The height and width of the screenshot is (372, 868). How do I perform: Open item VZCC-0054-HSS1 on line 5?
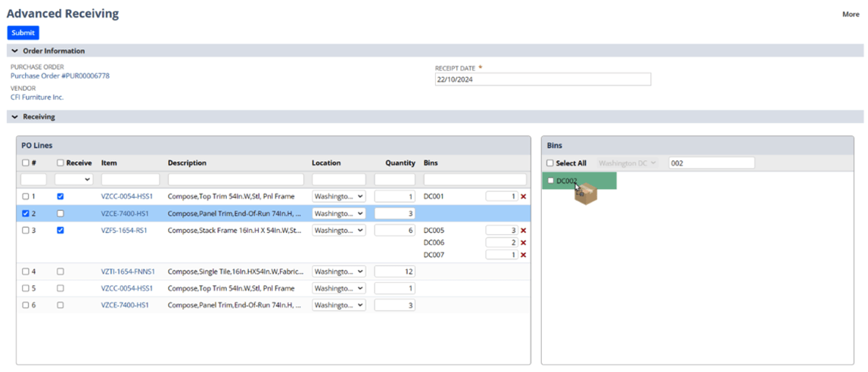point(127,288)
